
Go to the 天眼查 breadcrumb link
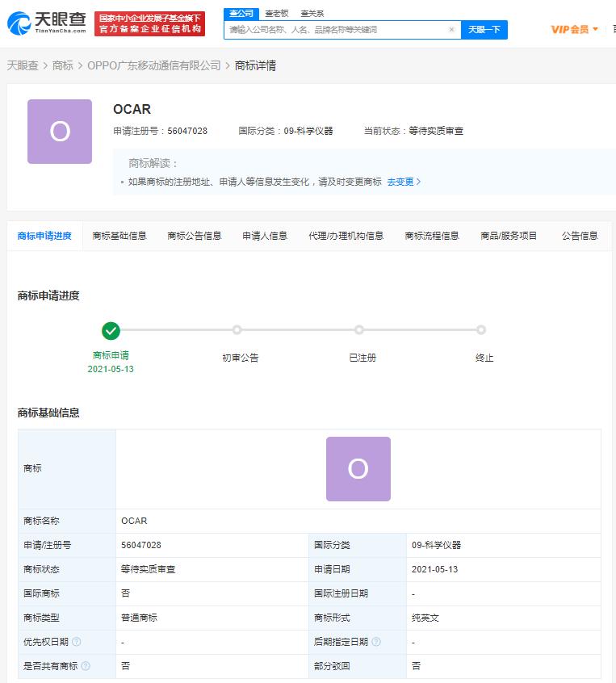pyautogui.click(x=23, y=65)
